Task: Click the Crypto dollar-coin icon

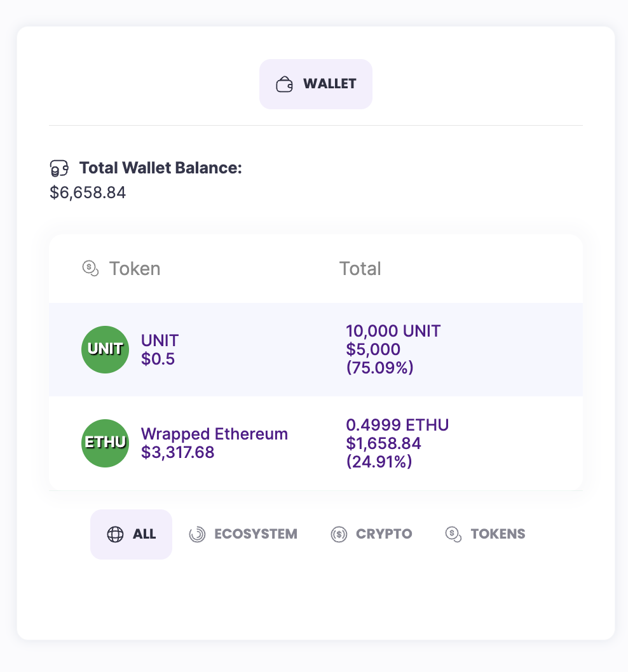Action: click(x=339, y=535)
